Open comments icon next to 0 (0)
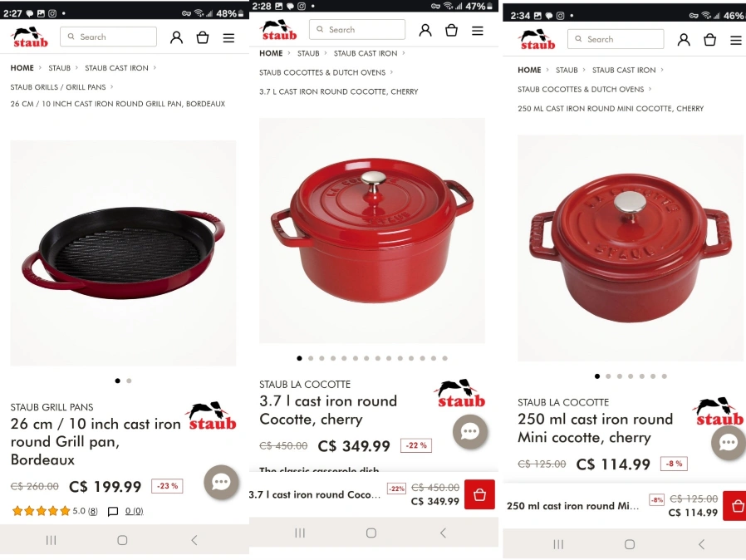746x560 pixels. (x=113, y=512)
